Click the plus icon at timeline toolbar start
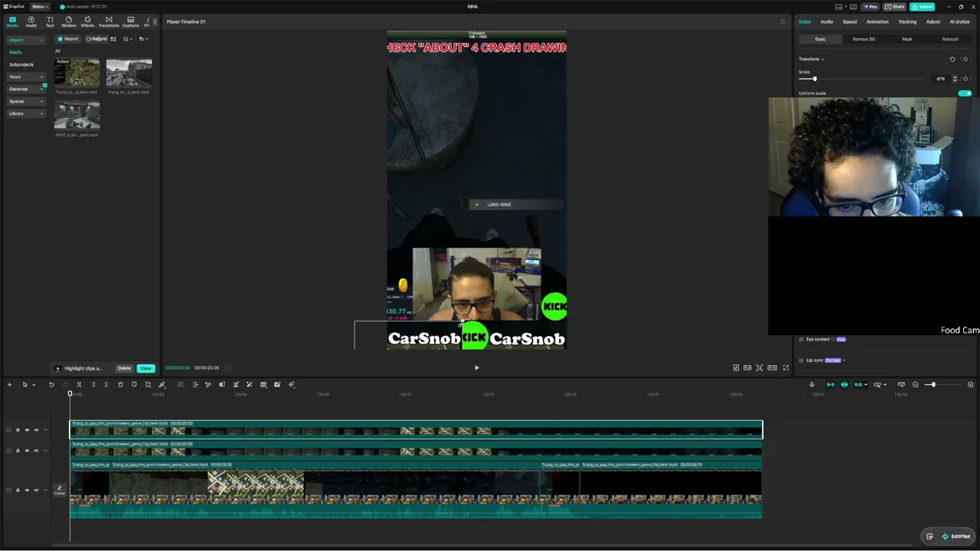Viewport: 980px width, 551px height. pyautogui.click(x=9, y=384)
